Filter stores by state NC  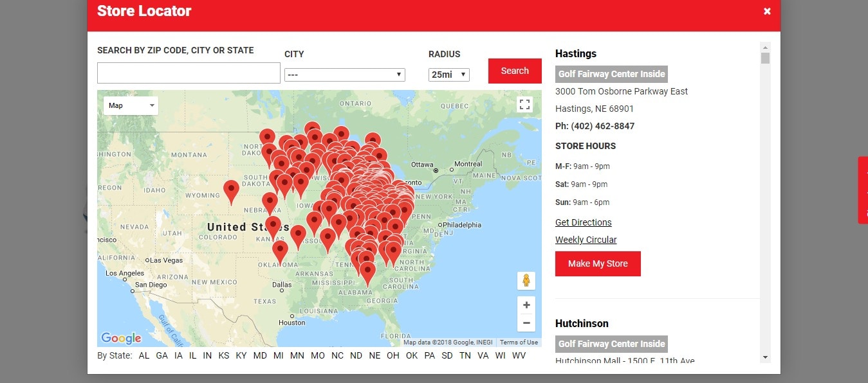pos(338,355)
